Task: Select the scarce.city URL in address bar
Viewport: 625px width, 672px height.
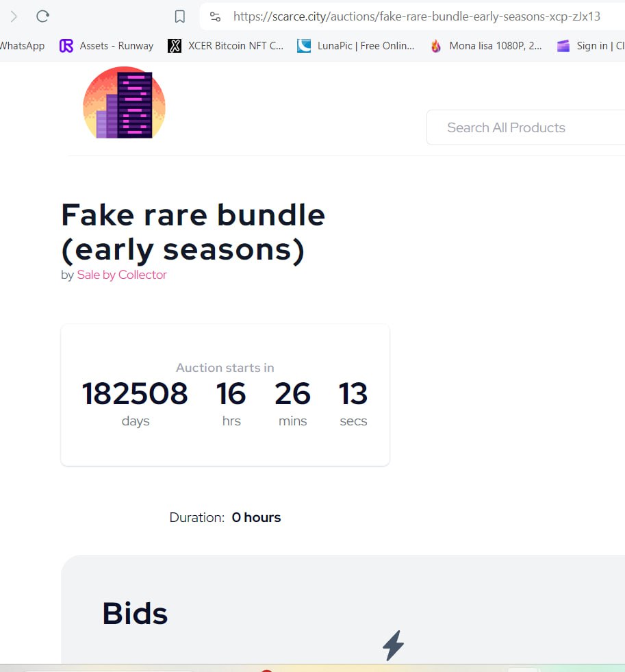Action: pyautogui.click(x=416, y=16)
